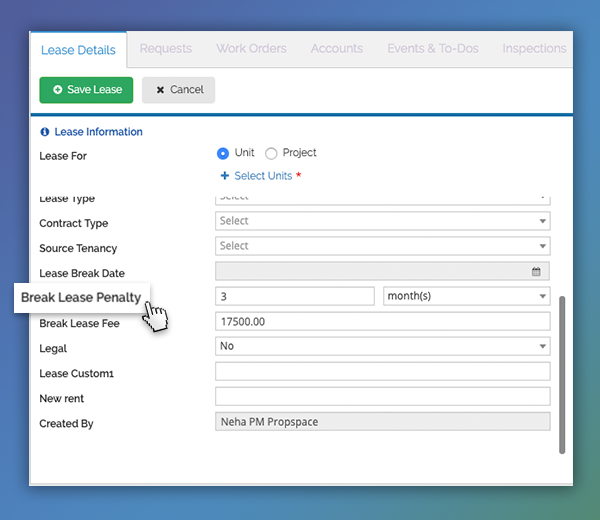Open the Lease Break Date calendar icon
Image resolution: width=600 pixels, height=520 pixels.
point(536,272)
